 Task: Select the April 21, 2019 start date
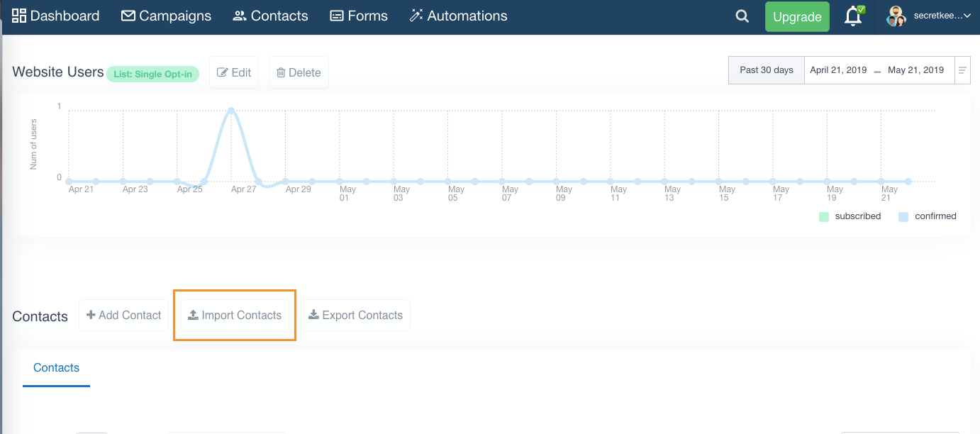pos(838,70)
